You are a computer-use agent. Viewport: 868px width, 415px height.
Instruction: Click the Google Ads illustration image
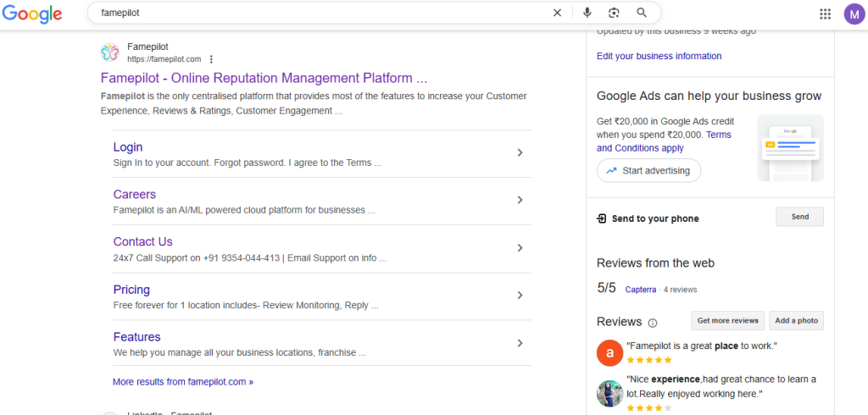coord(791,147)
